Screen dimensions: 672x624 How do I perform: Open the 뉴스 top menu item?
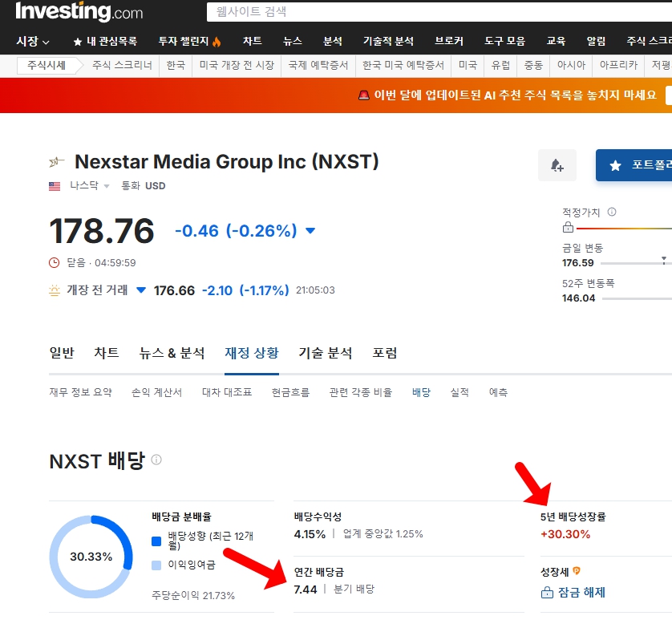(x=293, y=41)
